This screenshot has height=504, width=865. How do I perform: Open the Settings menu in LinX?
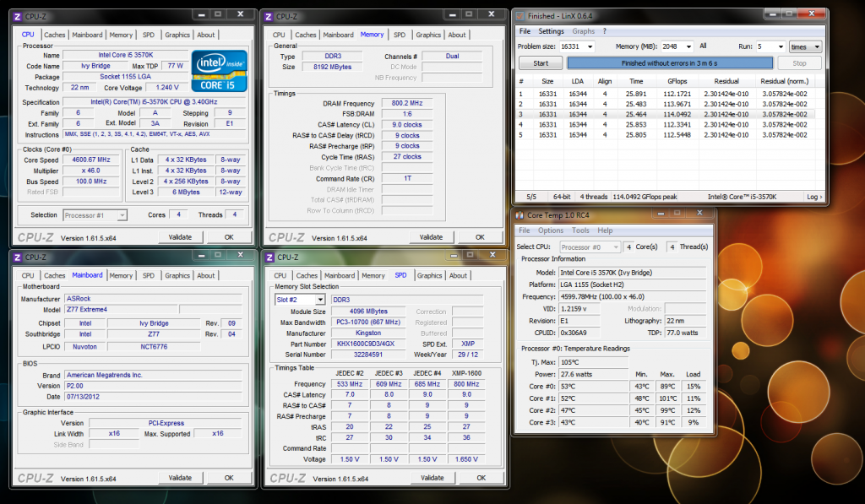point(551,31)
